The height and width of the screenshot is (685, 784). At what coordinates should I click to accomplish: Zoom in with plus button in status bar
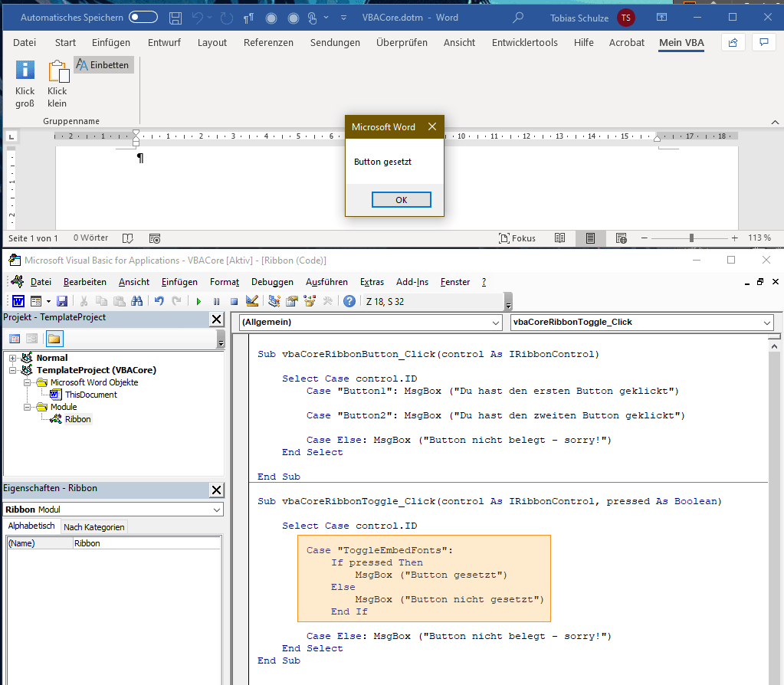pyautogui.click(x=734, y=238)
